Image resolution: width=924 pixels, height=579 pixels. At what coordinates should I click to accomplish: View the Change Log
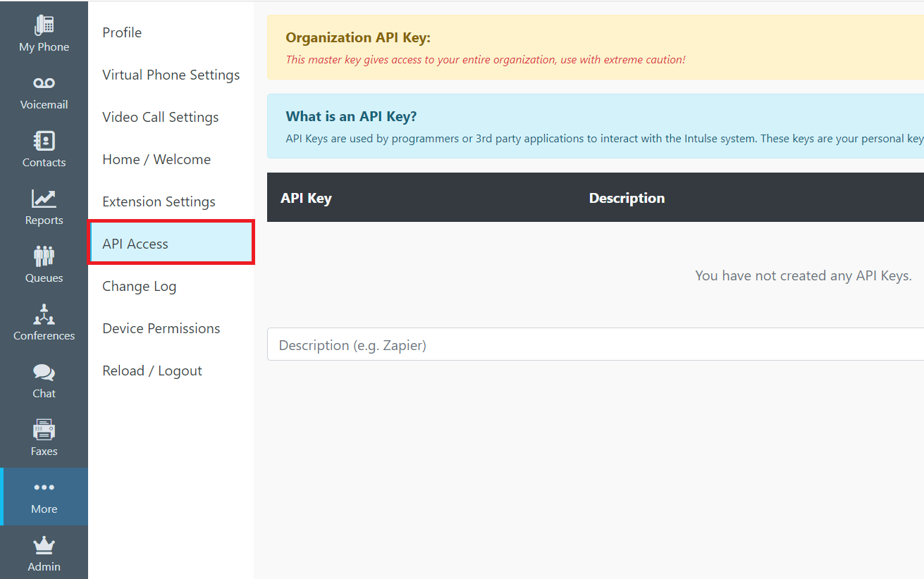click(139, 286)
